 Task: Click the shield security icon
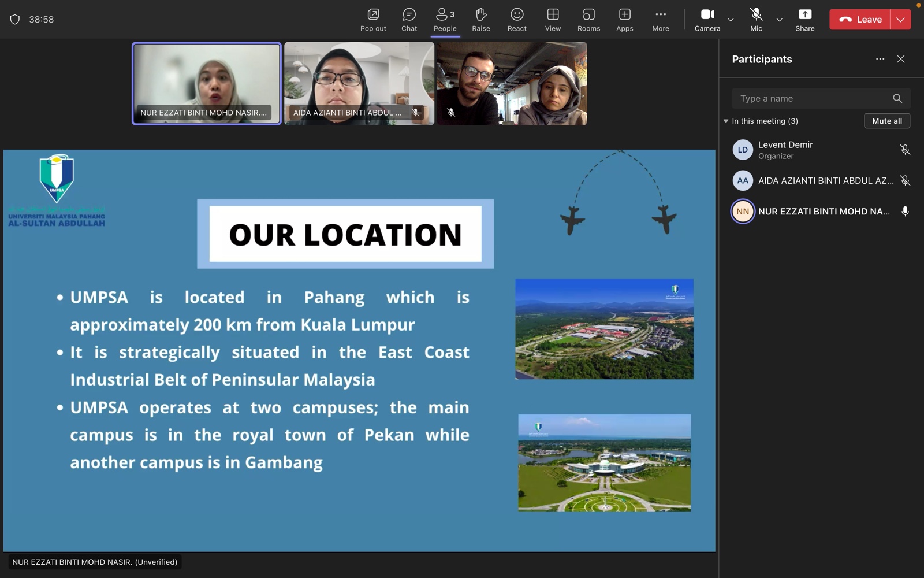tap(15, 20)
